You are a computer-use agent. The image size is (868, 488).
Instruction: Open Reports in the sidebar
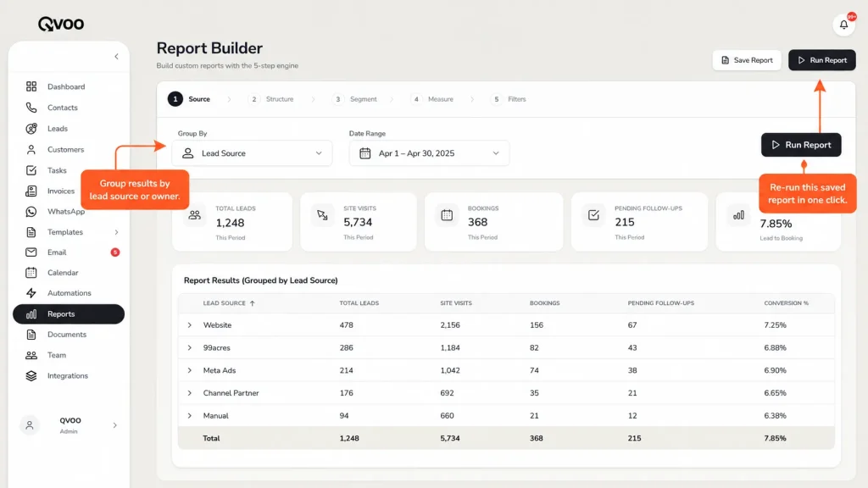point(69,313)
